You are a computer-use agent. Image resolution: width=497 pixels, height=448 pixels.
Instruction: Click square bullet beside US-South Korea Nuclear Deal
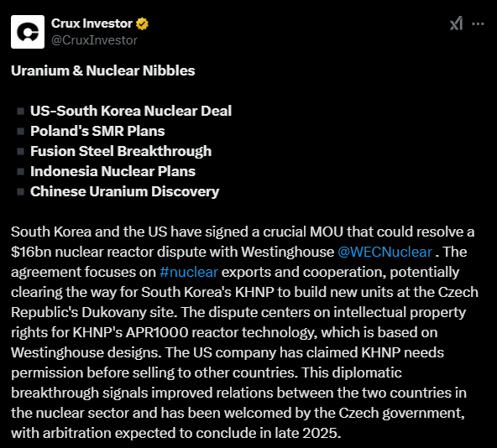[x=21, y=112]
